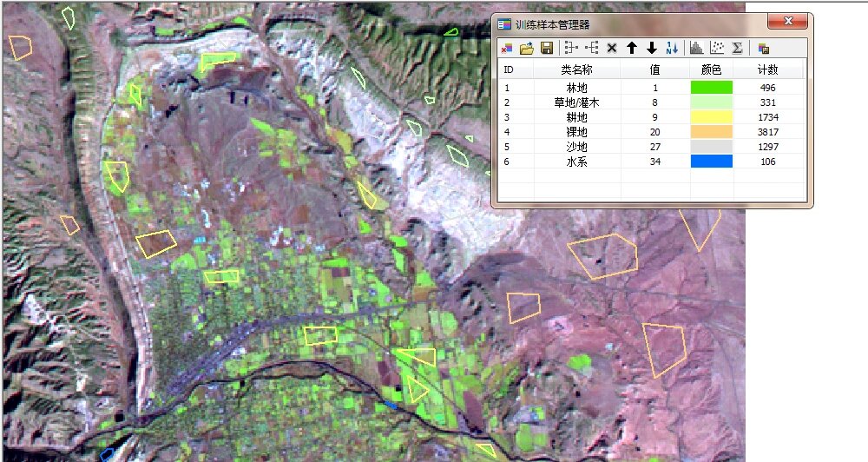Click the value 34 in the 水系 row
Image resolution: width=868 pixels, height=462 pixels.
tap(654, 162)
